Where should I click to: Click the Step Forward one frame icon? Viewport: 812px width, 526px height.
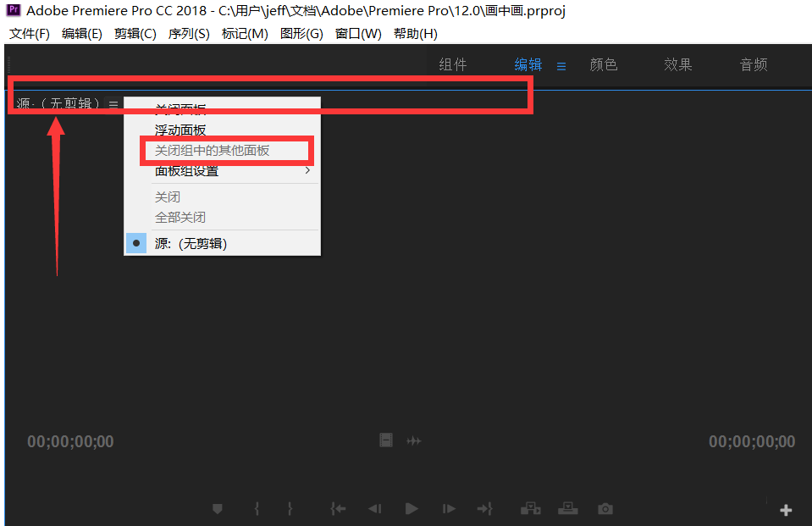tap(449, 508)
